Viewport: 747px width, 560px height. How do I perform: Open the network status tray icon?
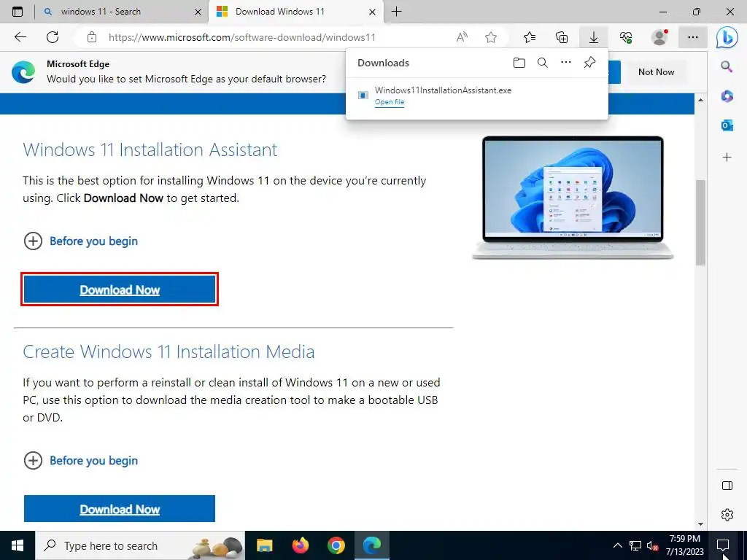click(635, 545)
